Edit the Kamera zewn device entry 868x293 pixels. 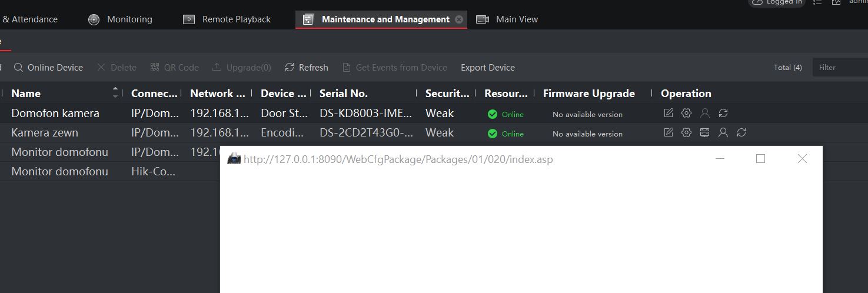click(x=668, y=132)
